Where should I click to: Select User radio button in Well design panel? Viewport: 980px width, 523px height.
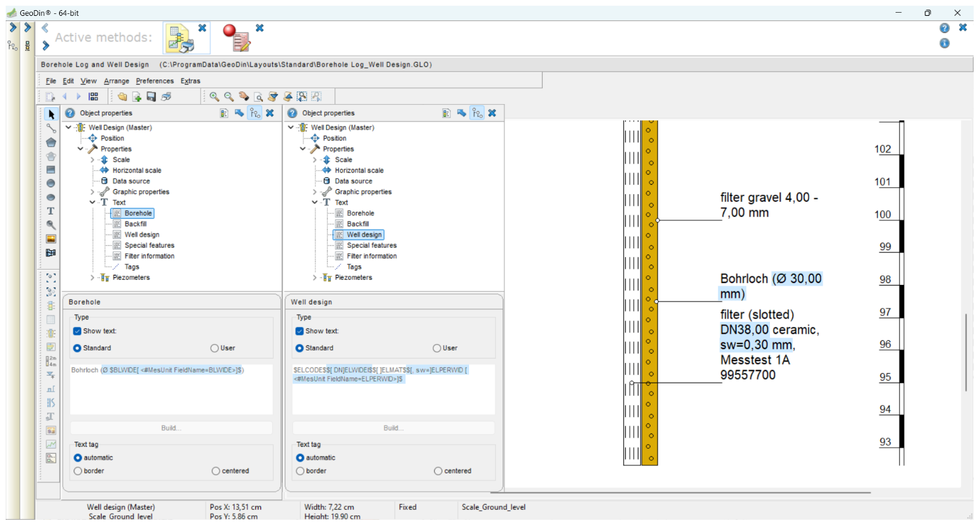pyautogui.click(x=437, y=348)
